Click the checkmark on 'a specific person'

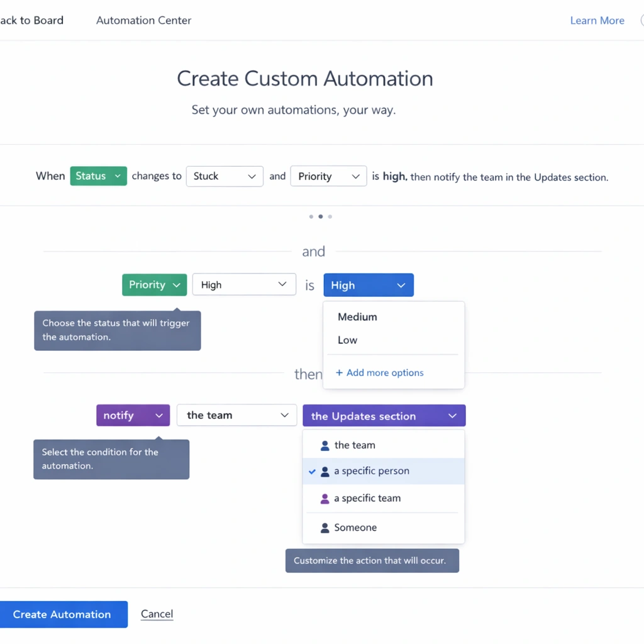pos(313,471)
